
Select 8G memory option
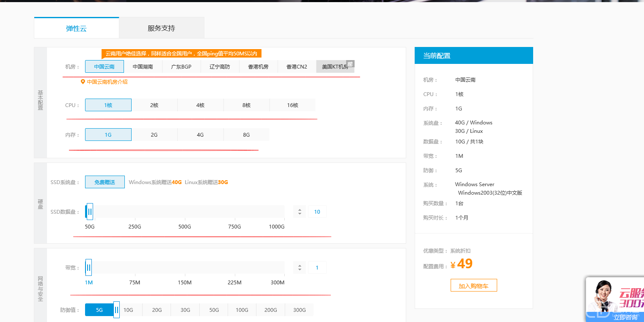[x=246, y=135]
